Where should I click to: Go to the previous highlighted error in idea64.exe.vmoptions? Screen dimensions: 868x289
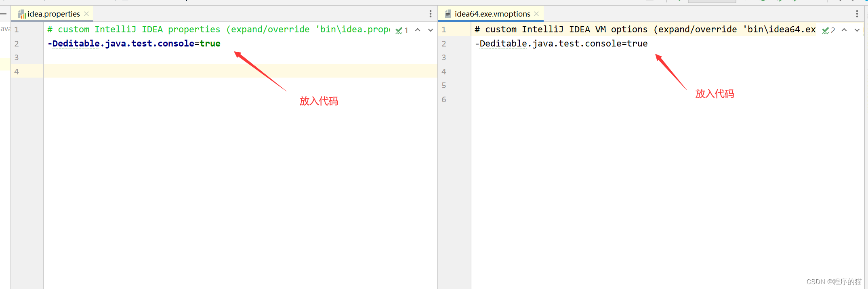(x=844, y=30)
